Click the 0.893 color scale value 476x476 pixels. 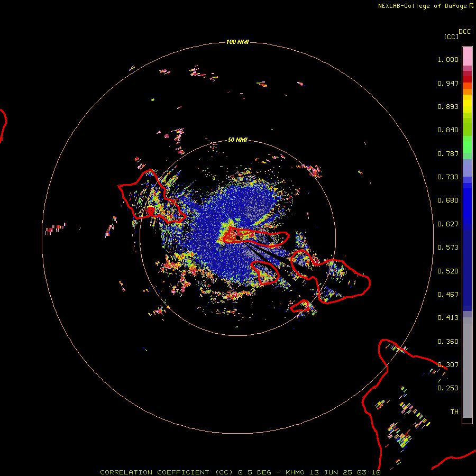pyautogui.click(x=448, y=106)
